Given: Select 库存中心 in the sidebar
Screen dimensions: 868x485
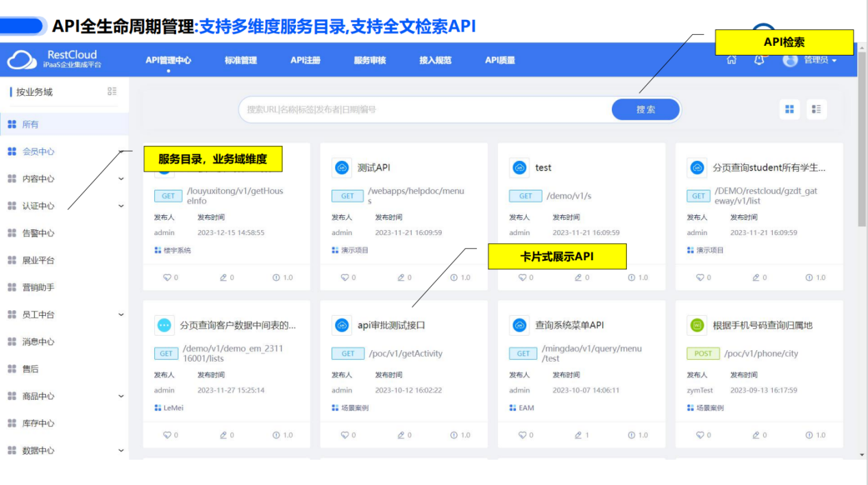Looking at the screenshot, I should tap(64, 423).
